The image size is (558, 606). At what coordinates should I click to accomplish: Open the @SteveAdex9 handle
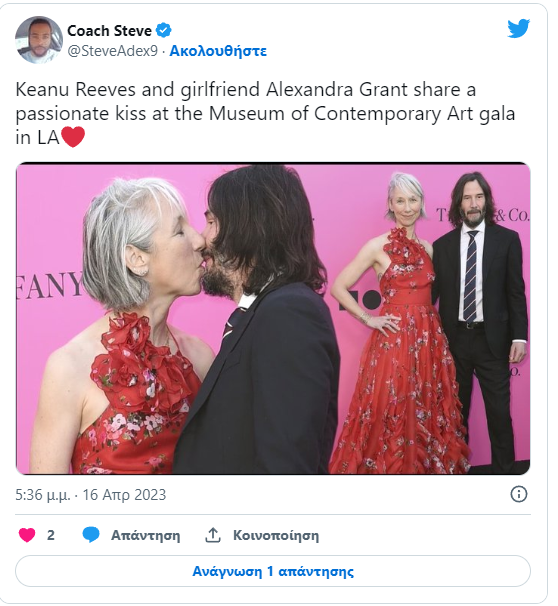point(112,51)
